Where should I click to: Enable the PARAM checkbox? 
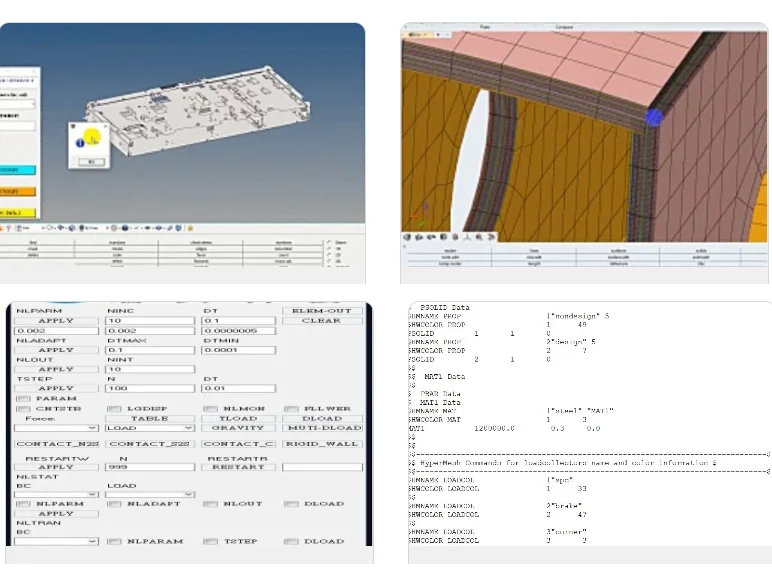24,398
